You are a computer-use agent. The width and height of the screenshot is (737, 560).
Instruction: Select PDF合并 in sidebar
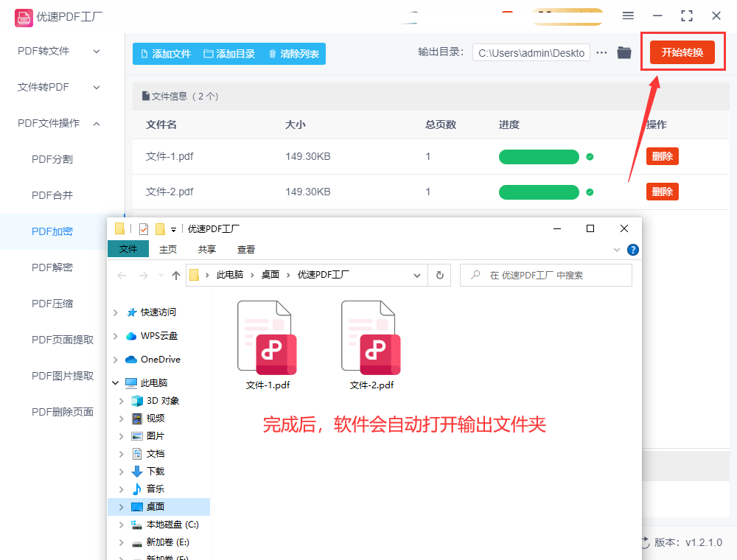click(x=52, y=195)
